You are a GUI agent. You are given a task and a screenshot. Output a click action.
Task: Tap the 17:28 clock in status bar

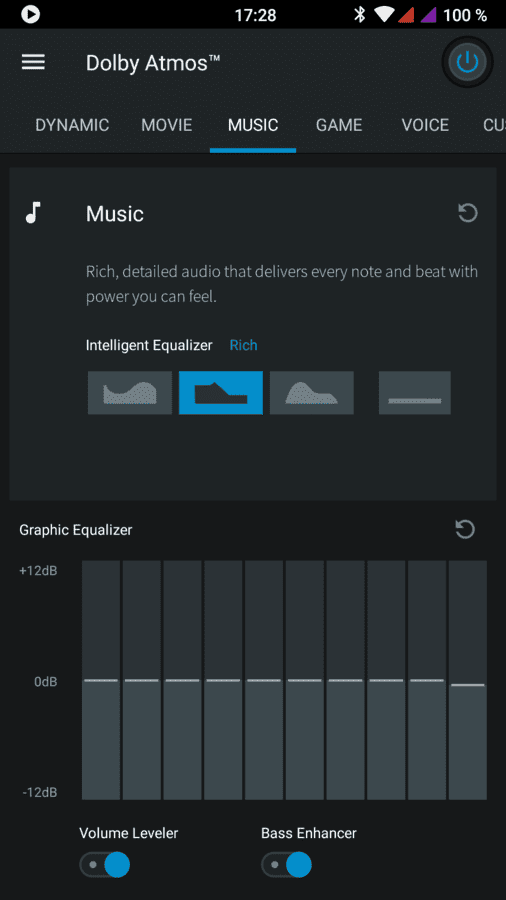255,15
